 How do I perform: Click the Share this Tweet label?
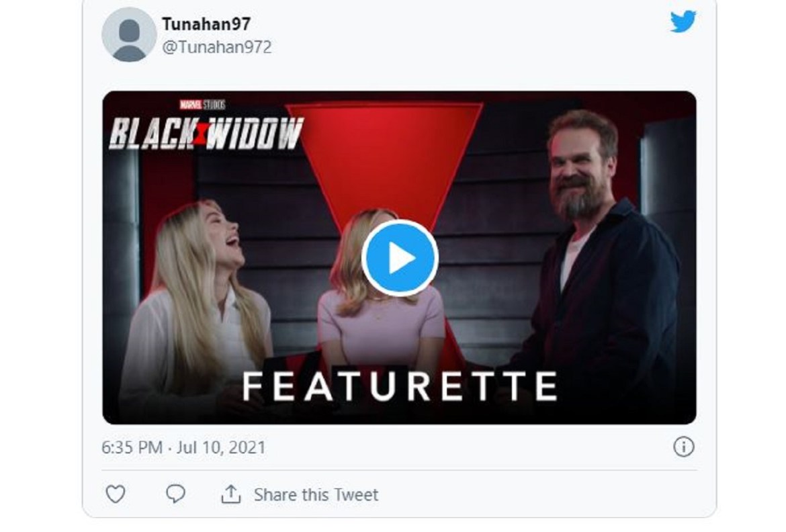point(316,495)
